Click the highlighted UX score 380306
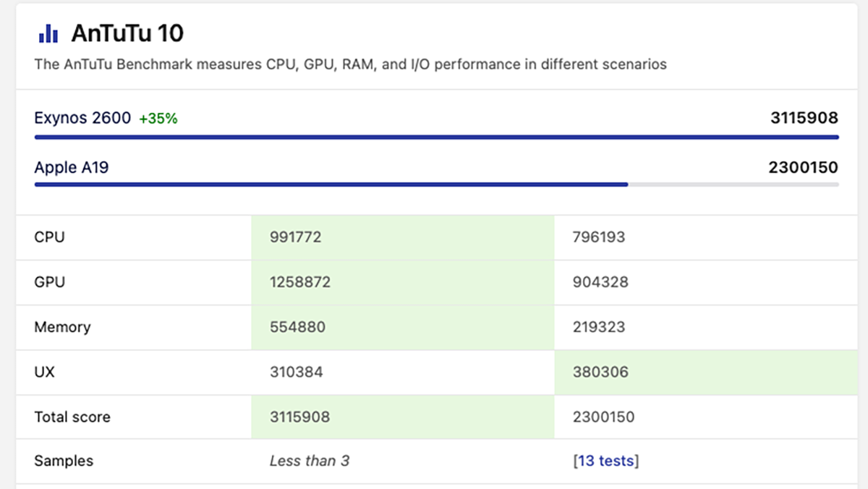The image size is (868, 489). pyautogui.click(x=600, y=372)
